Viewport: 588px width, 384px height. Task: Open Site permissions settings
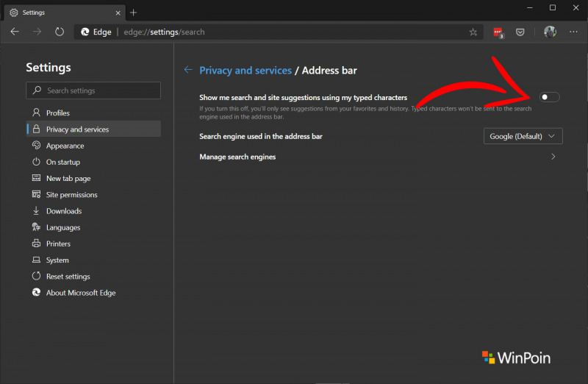93,194
